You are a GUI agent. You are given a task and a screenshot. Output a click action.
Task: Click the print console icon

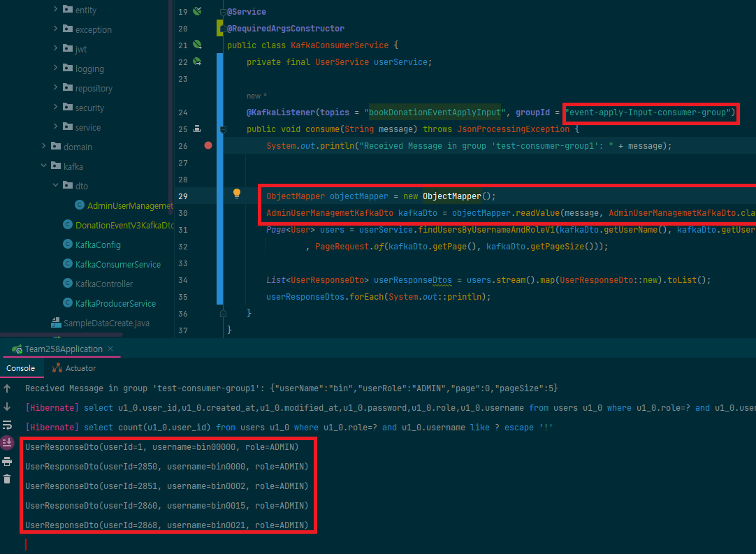(x=7, y=461)
